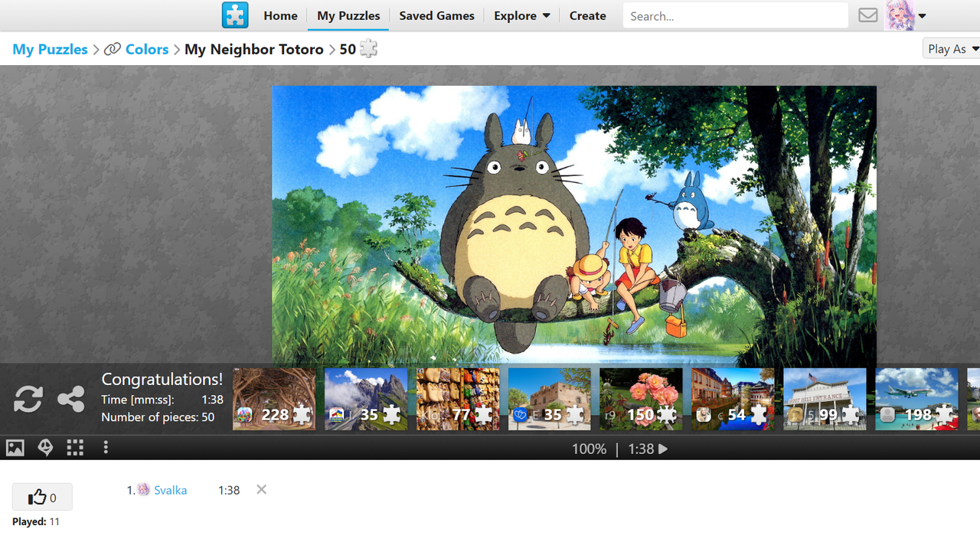This screenshot has width=980, height=542.
Task: Open the 228-piece puzzle thumbnail
Action: point(274,399)
